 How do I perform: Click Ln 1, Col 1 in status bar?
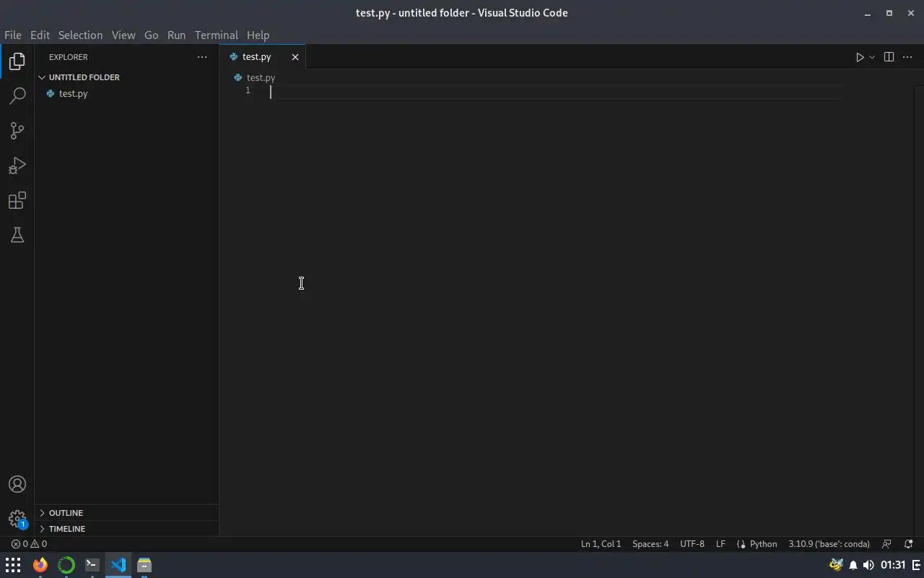(601, 544)
